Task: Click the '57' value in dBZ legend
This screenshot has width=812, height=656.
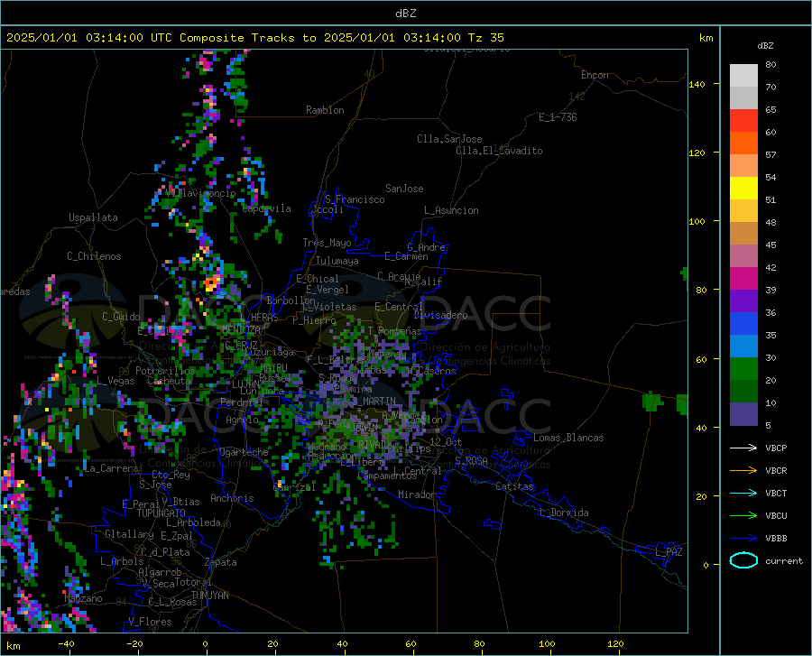Action: point(770,155)
